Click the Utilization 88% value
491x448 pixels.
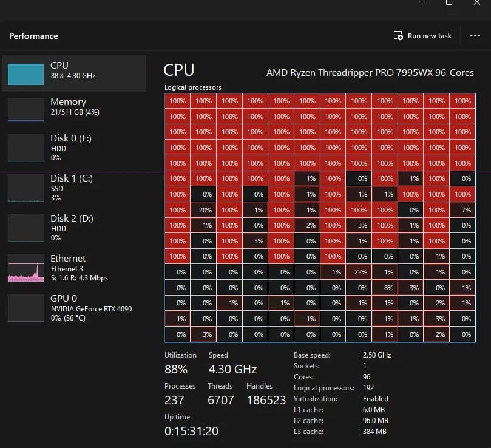[x=176, y=369]
